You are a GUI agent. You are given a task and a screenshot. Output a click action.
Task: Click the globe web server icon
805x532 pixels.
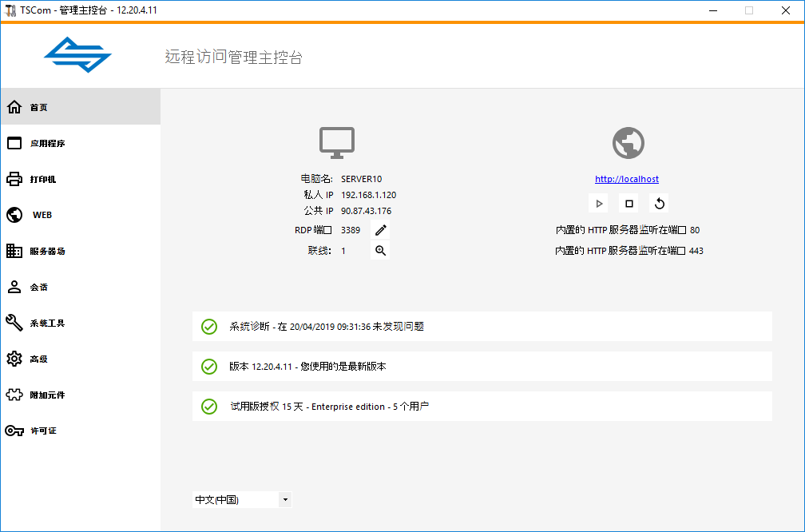pos(628,143)
